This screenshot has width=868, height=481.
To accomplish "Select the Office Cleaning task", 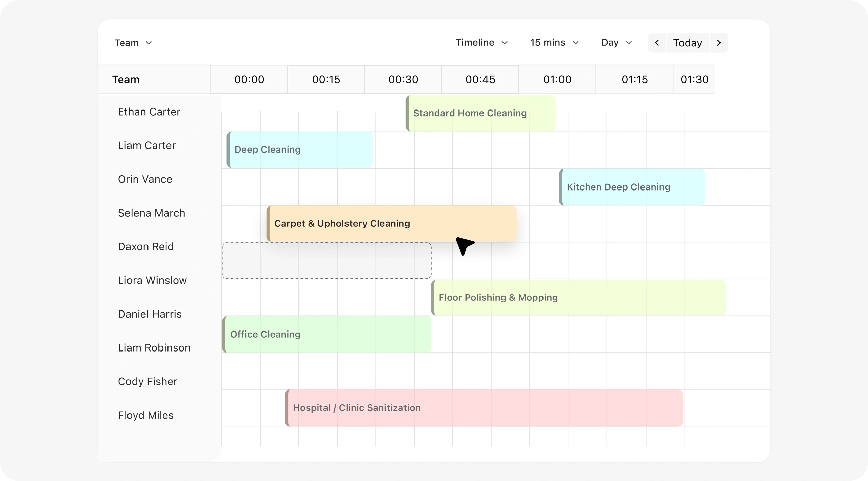I will click(327, 334).
